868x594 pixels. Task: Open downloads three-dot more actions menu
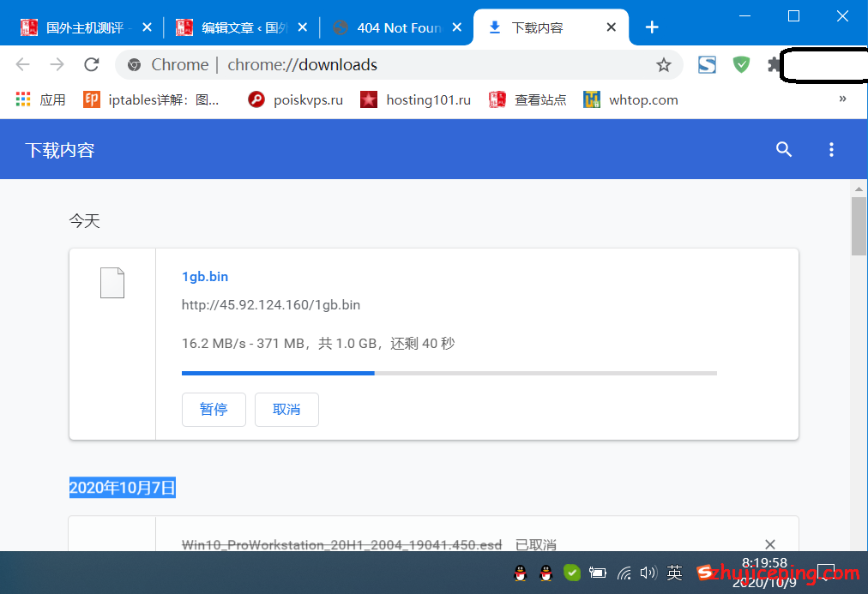830,150
